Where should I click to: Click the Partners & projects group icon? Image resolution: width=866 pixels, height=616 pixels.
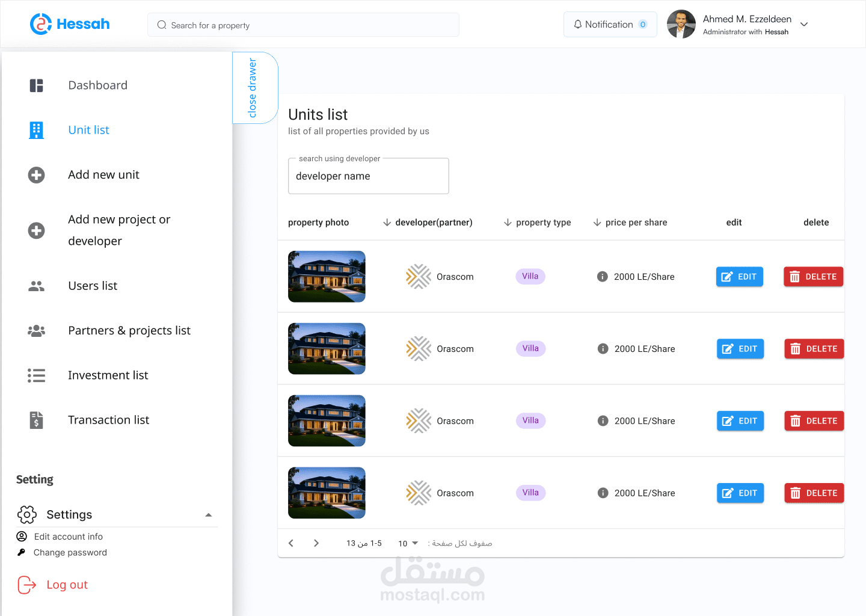[x=37, y=331]
